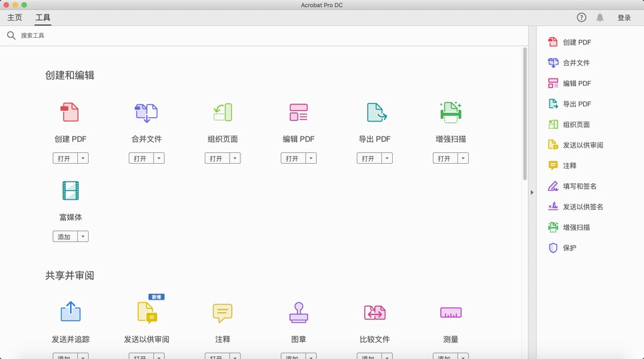Click the 打开 button under 增强扫描

pos(445,158)
